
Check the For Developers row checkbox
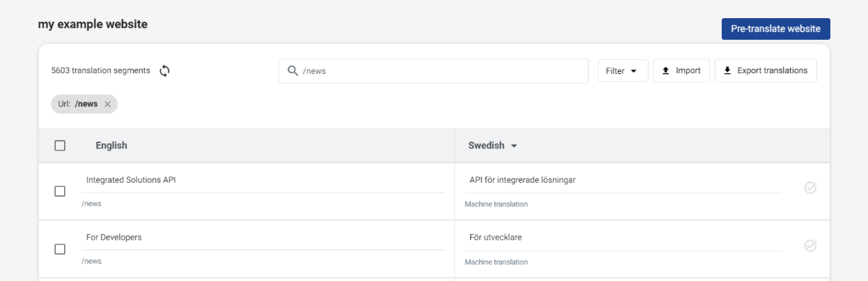(60, 249)
